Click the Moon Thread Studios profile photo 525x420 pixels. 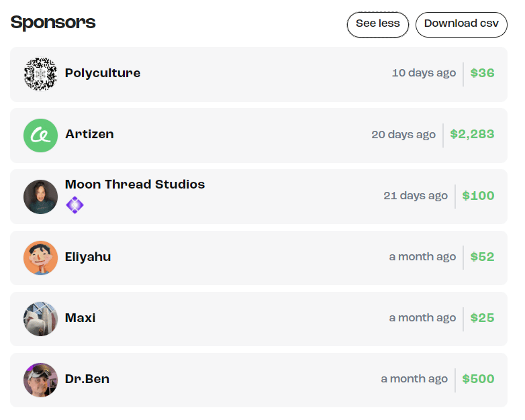click(x=40, y=197)
